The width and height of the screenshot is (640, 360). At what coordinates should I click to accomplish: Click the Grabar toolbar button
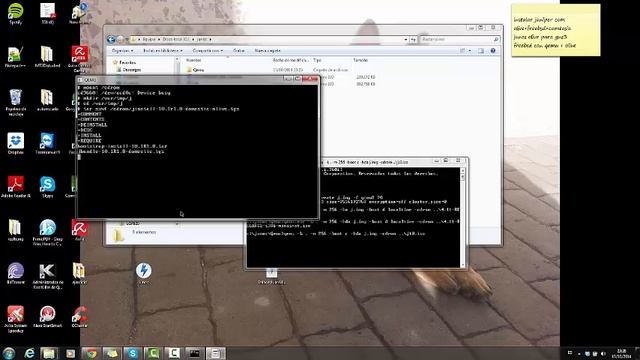click(239, 51)
